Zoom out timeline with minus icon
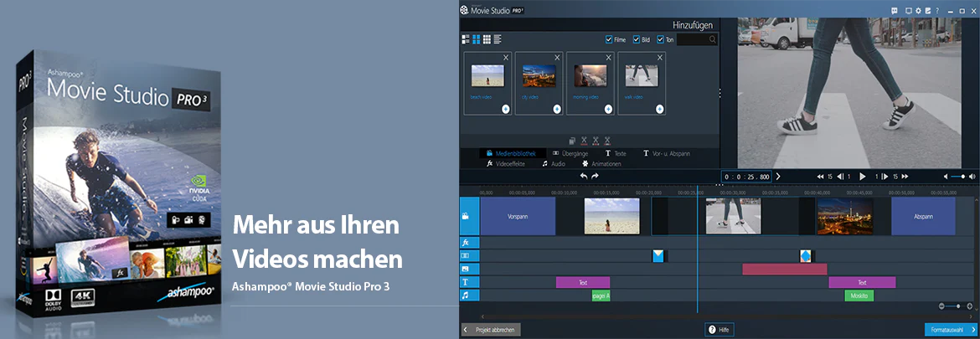 coord(942,306)
